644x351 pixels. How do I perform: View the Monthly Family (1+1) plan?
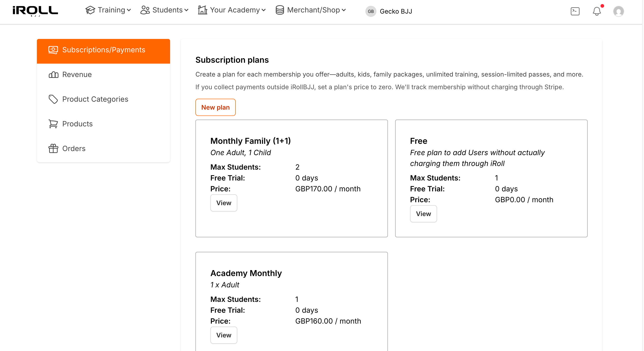tap(224, 203)
